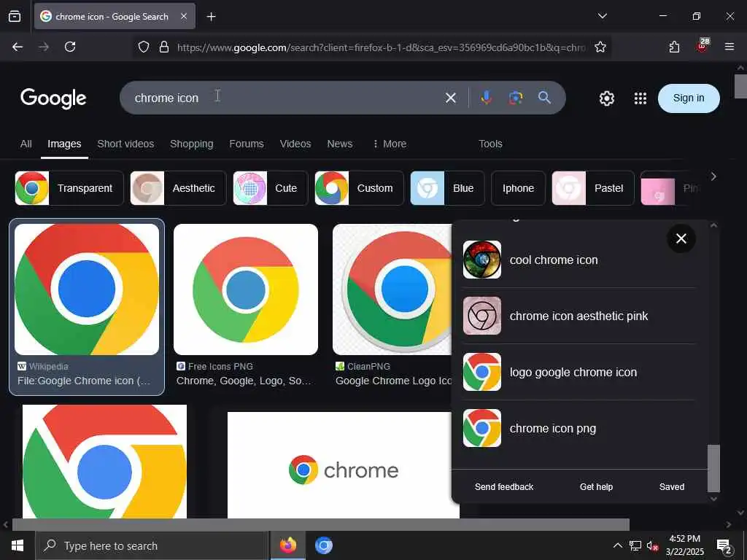Open the News tab
The width and height of the screenshot is (747, 560).
point(340,144)
